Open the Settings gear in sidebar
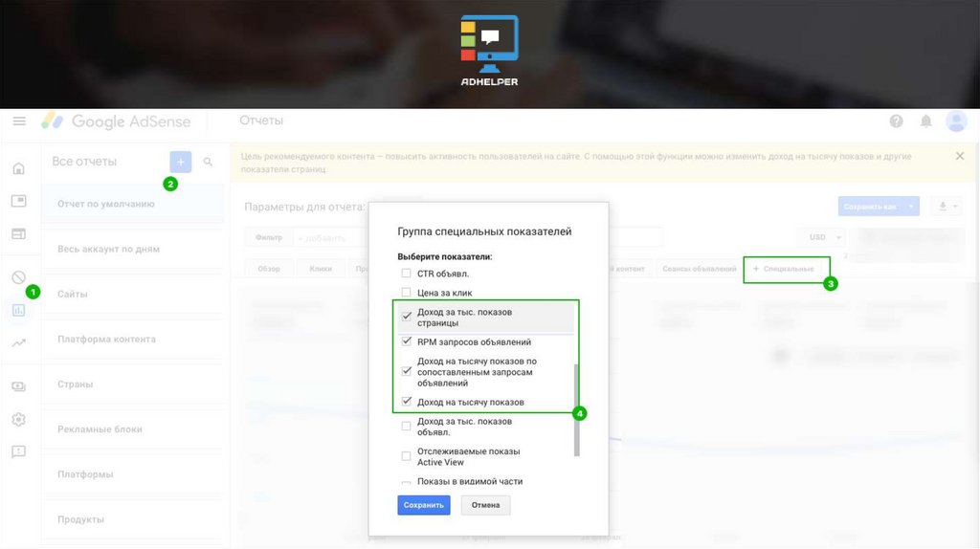The width and height of the screenshot is (980, 549). pos(19,419)
